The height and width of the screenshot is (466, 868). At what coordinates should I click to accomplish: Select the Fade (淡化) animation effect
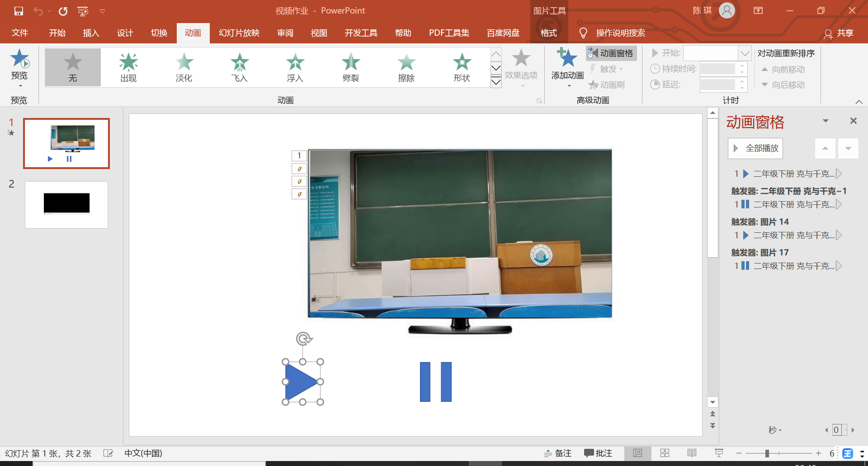(184, 67)
